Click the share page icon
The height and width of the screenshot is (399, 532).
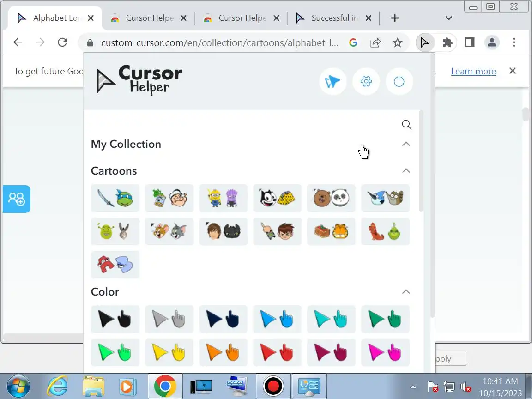pyautogui.click(x=375, y=42)
